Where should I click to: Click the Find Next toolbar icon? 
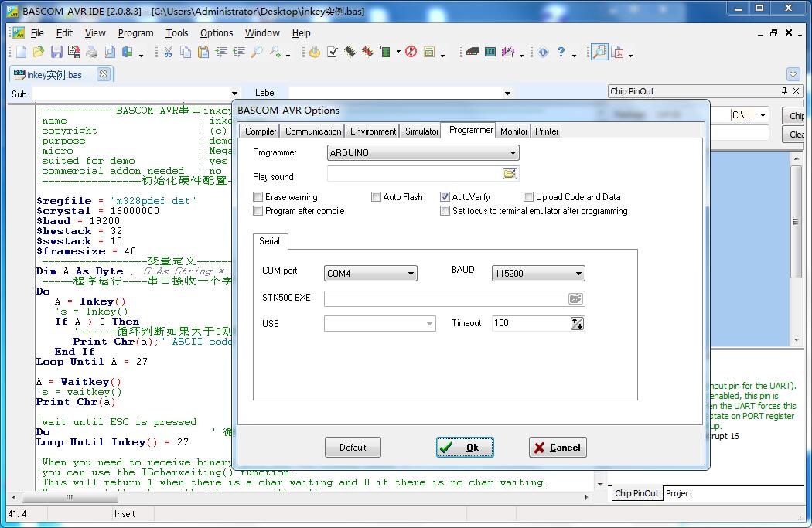click(x=275, y=52)
